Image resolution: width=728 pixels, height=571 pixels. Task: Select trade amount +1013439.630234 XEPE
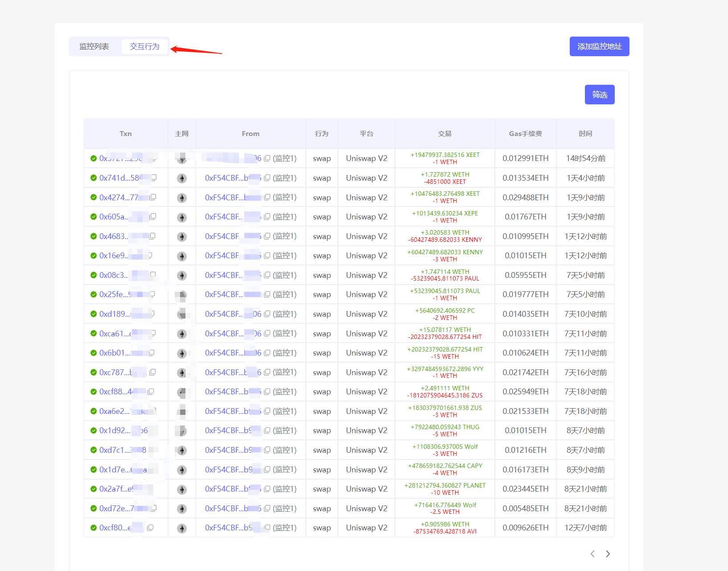click(x=445, y=213)
